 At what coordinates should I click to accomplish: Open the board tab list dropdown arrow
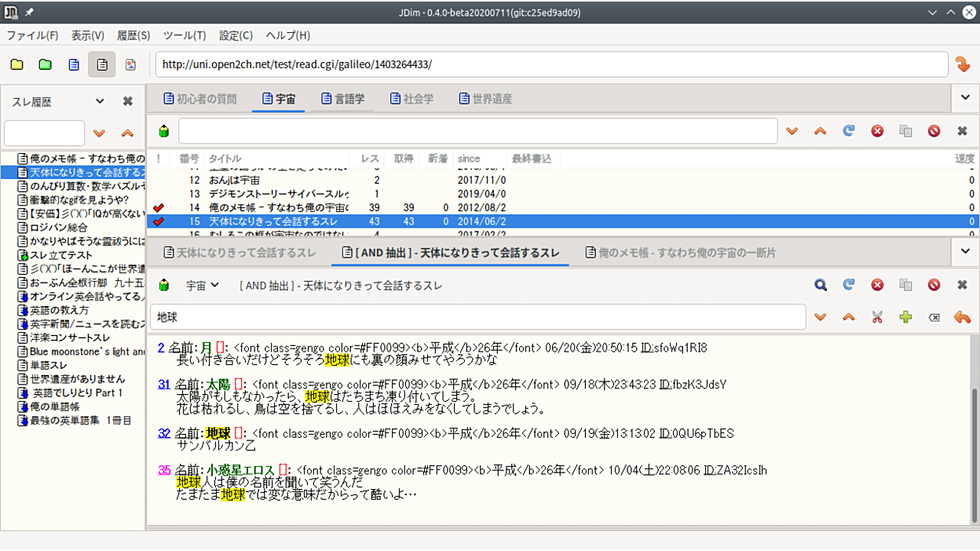(x=965, y=98)
